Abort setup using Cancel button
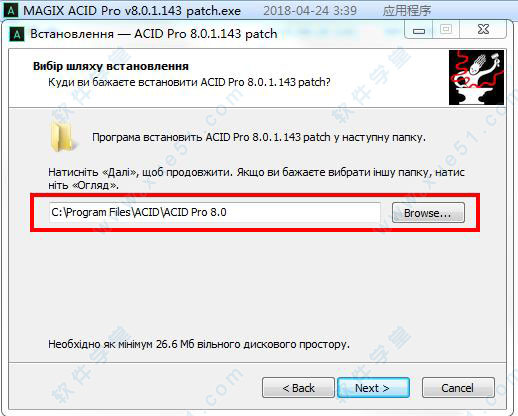Screen dimensions: 518x416 [x=458, y=388]
